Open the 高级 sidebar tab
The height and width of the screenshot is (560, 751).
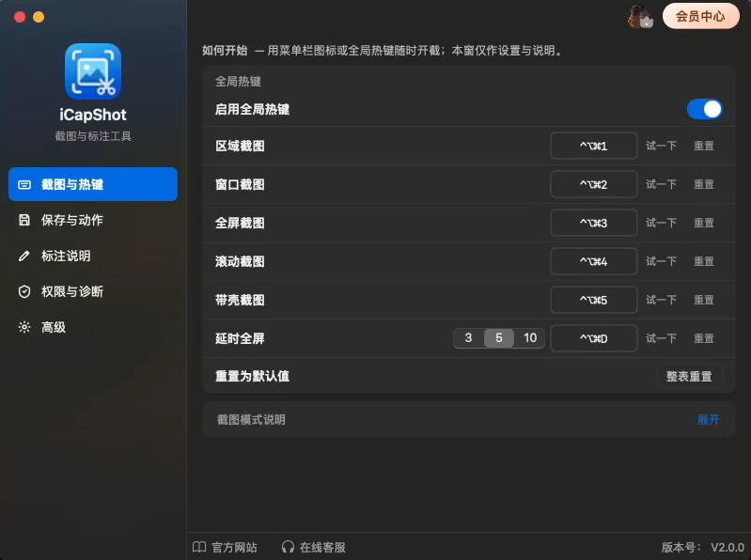click(x=93, y=327)
